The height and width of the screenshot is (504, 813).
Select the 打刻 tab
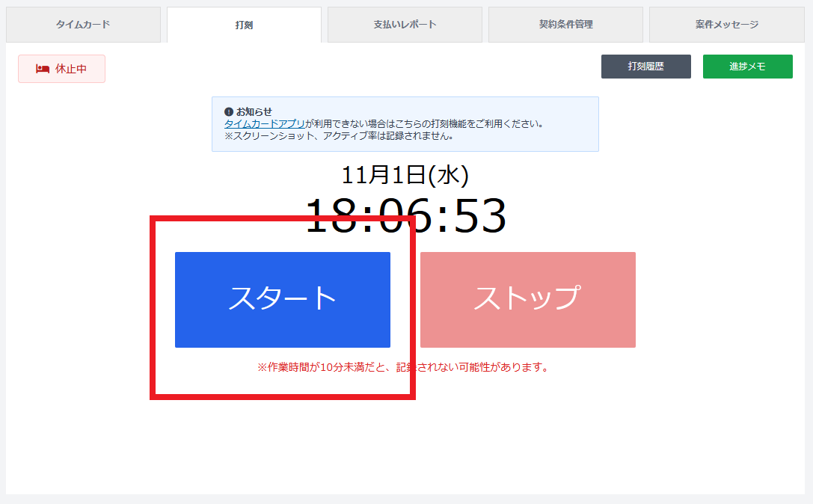(244, 25)
